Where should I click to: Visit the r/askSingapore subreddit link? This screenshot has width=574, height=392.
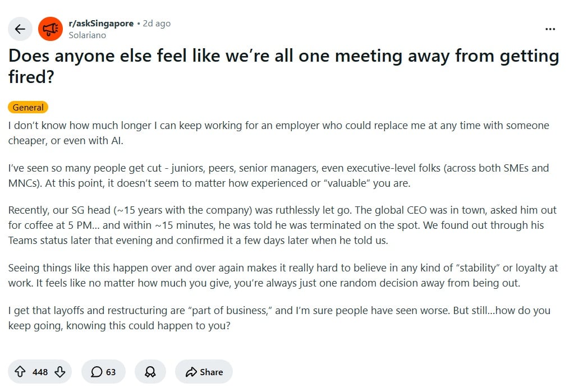[101, 24]
